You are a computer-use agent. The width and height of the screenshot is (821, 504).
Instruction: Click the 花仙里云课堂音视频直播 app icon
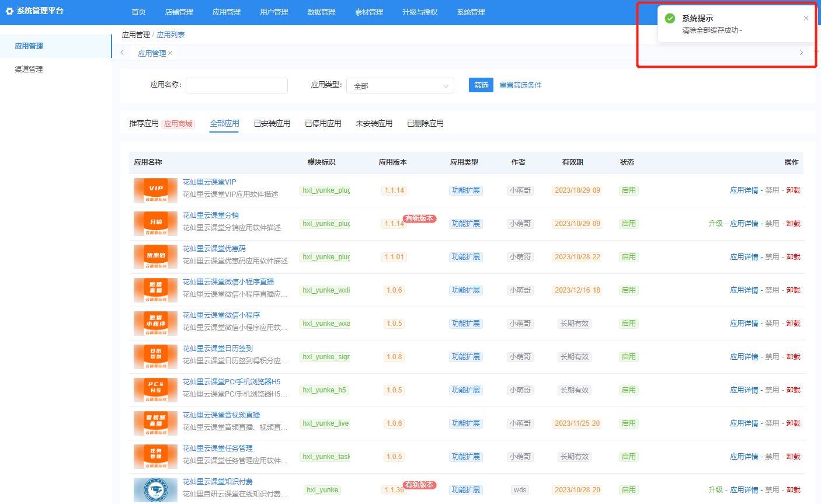click(155, 423)
